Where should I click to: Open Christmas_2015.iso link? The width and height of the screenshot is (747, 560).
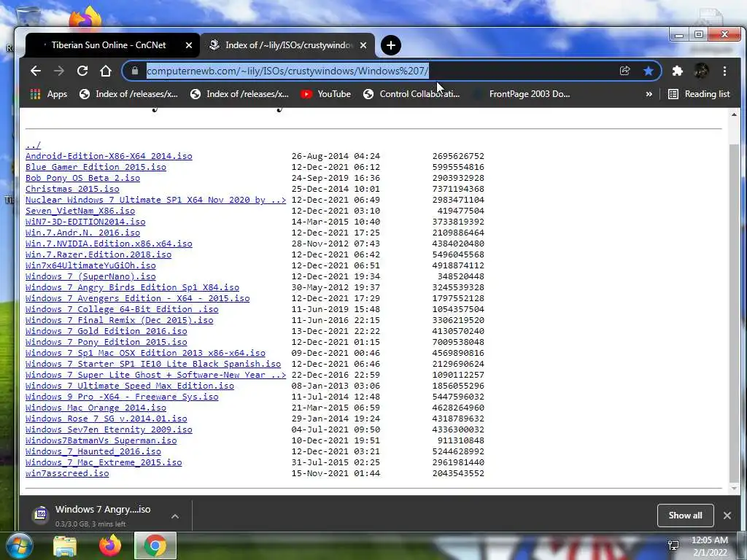pos(72,189)
